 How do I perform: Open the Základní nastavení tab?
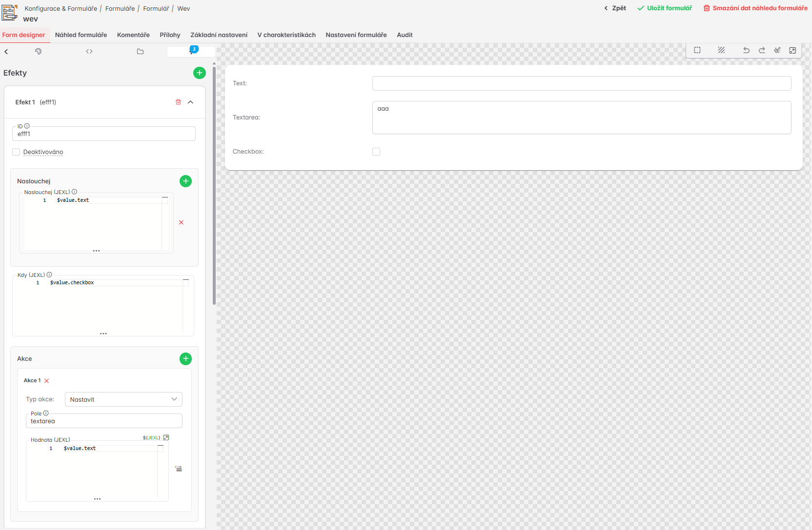click(219, 35)
